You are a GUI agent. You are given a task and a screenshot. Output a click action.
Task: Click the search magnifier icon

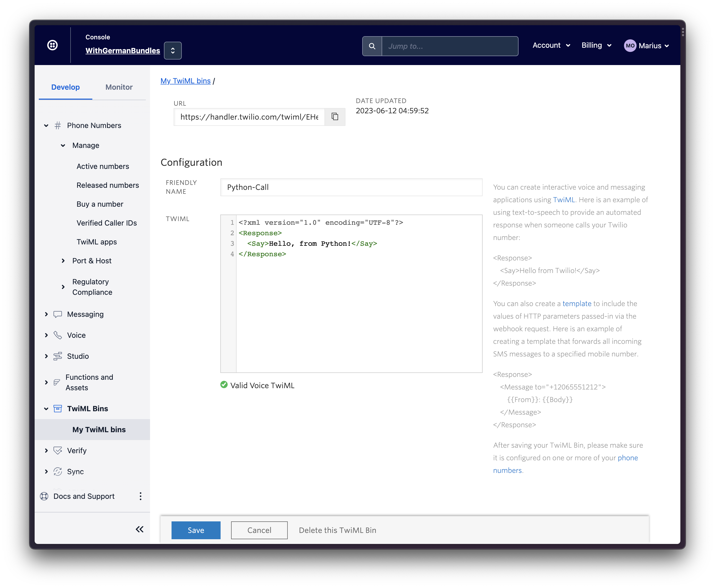[x=372, y=46]
